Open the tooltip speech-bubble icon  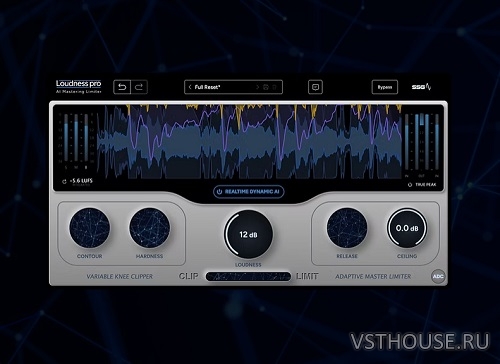(x=315, y=87)
